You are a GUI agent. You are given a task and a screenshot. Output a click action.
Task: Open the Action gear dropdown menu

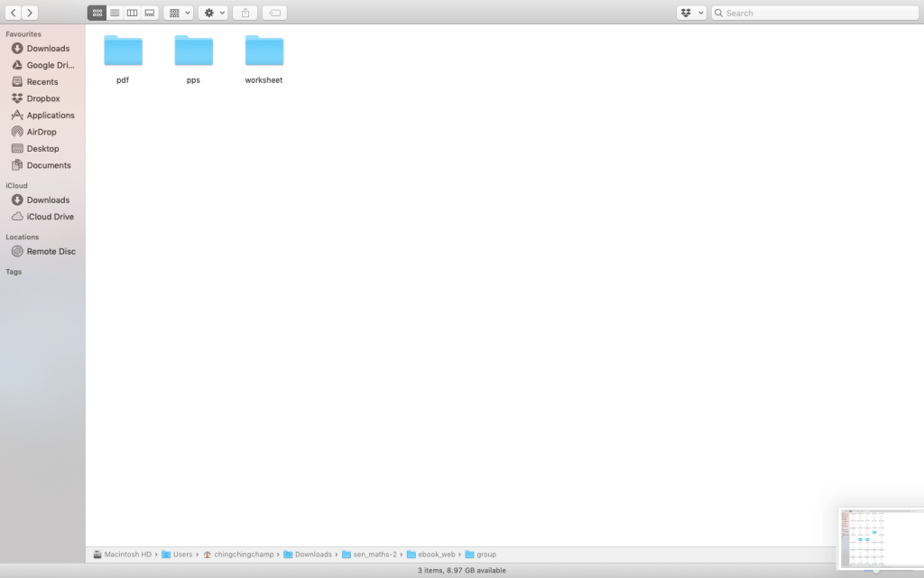214,13
